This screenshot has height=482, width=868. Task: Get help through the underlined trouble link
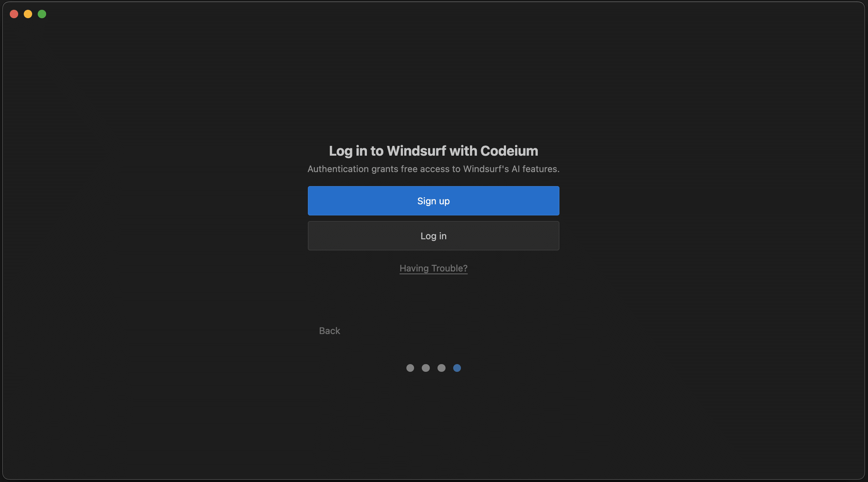pyautogui.click(x=433, y=268)
